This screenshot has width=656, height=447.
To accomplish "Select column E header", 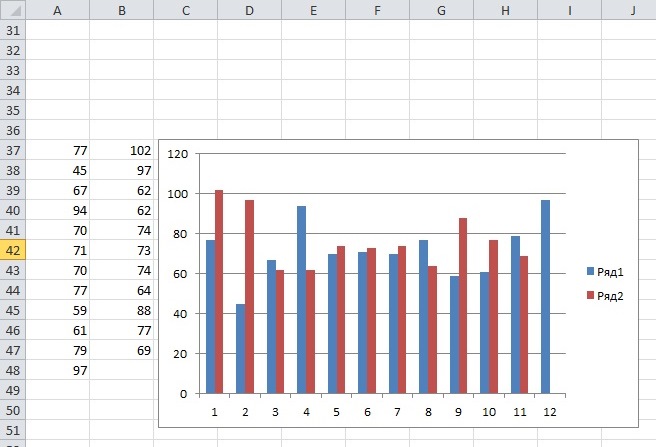I will (314, 10).
